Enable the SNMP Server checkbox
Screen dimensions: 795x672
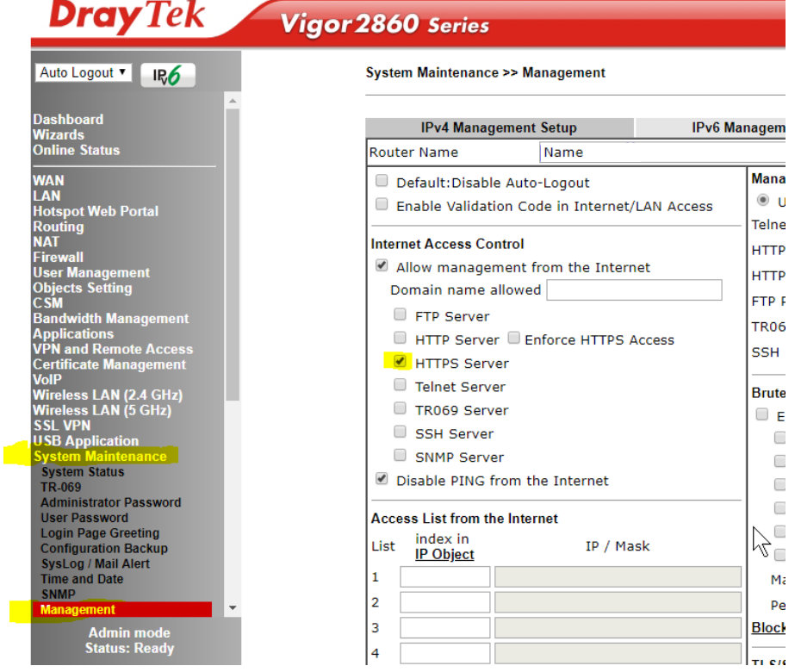point(400,455)
